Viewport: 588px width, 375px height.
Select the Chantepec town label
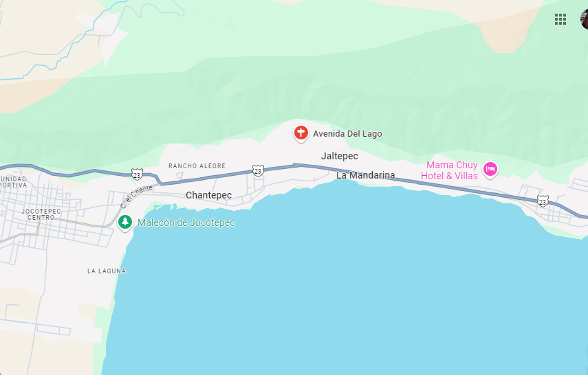coord(208,195)
